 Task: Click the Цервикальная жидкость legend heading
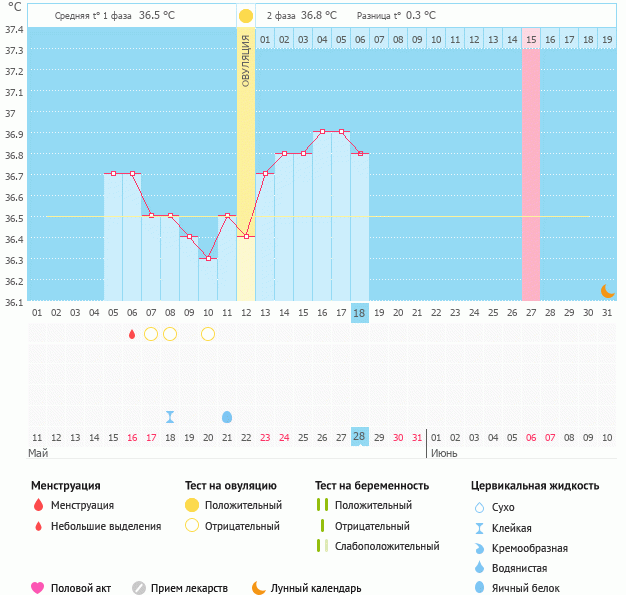click(x=535, y=486)
